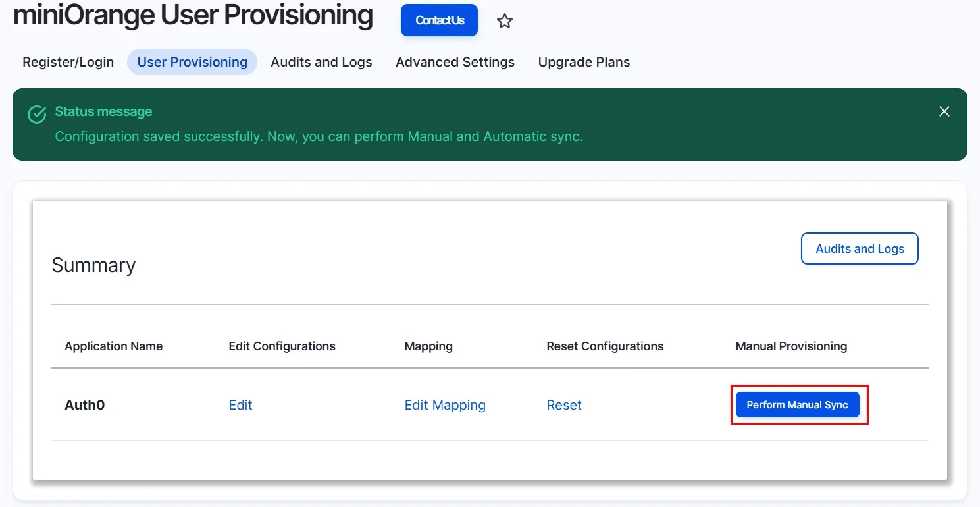This screenshot has width=980, height=507.
Task: Click the Manual Provisioning column header
Action: tap(791, 346)
